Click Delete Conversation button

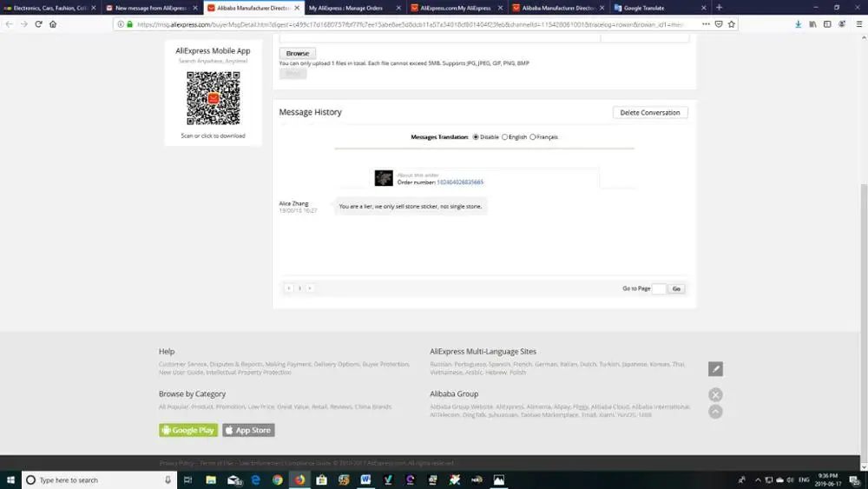click(650, 112)
